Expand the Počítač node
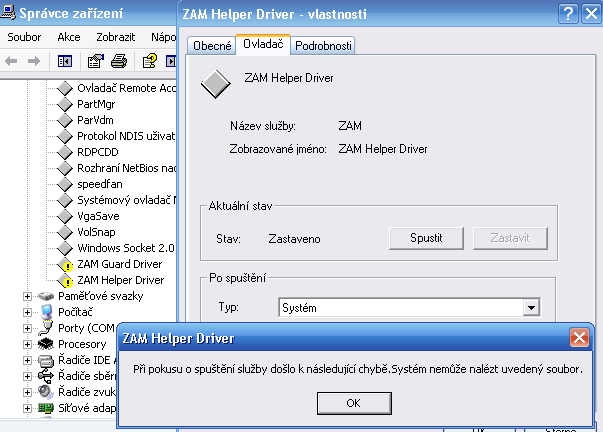The width and height of the screenshot is (603, 432). [x=27, y=312]
